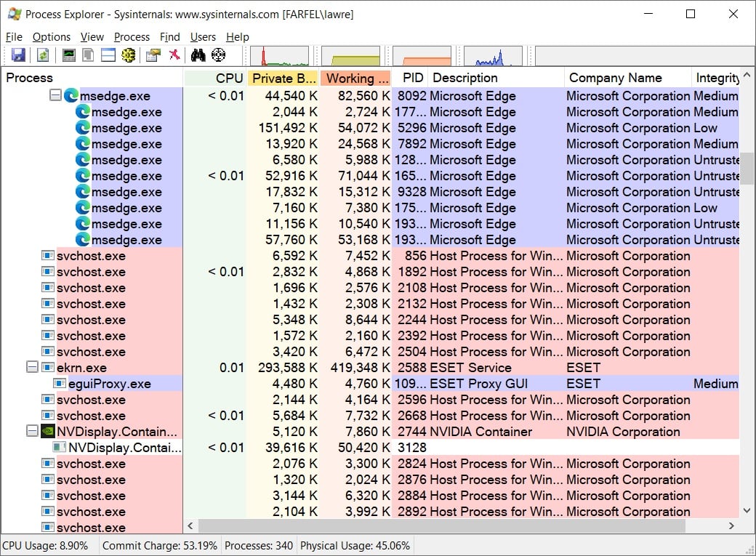Viewport: 756px width, 556px height.
Task: Click Edge icon of msedge.exe PID 5296
Action: [83, 128]
